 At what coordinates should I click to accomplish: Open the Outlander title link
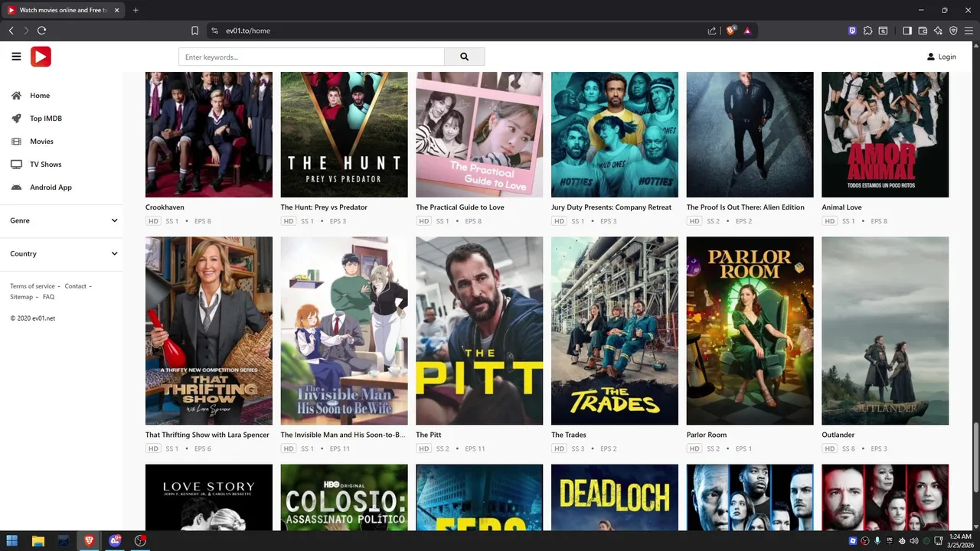tap(838, 435)
